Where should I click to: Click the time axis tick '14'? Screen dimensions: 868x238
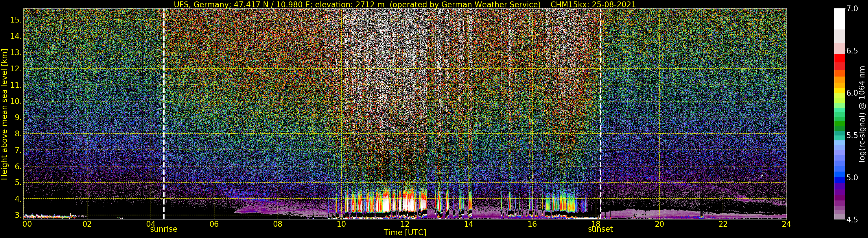click(468, 224)
